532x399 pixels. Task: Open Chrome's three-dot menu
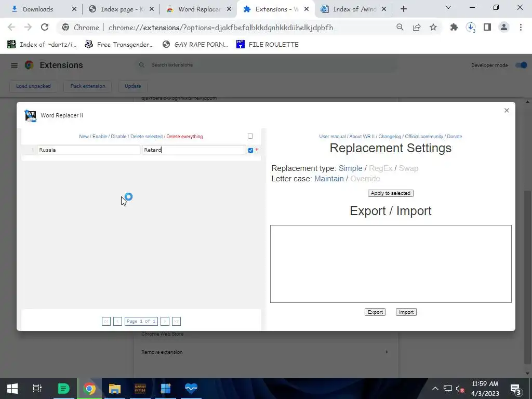521,28
